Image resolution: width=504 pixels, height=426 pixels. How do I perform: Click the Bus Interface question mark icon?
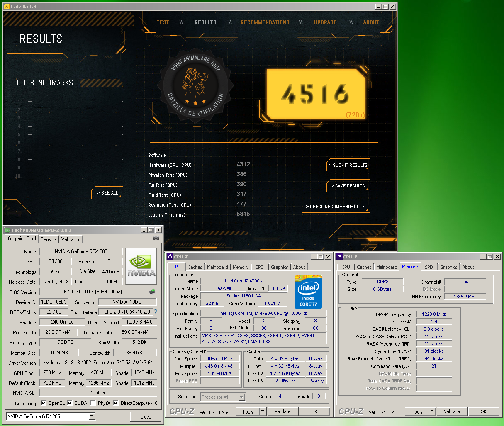156,312
